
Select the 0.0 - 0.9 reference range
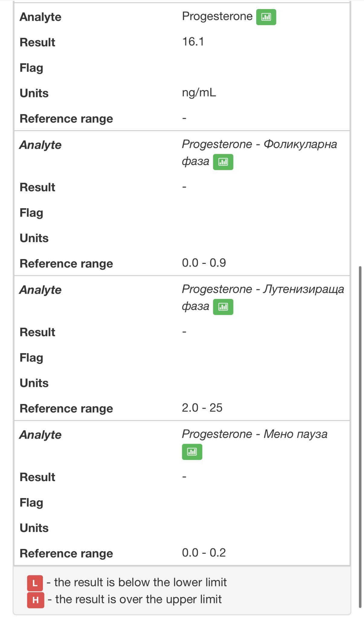(x=204, y=263)
